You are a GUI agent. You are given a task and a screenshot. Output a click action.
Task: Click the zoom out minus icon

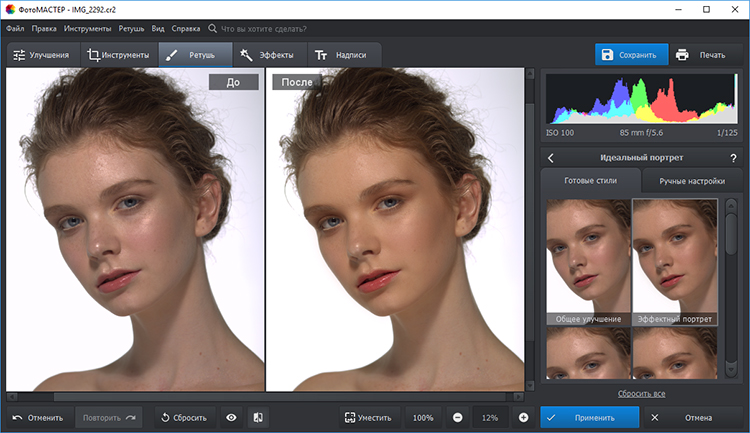point(457,417)
